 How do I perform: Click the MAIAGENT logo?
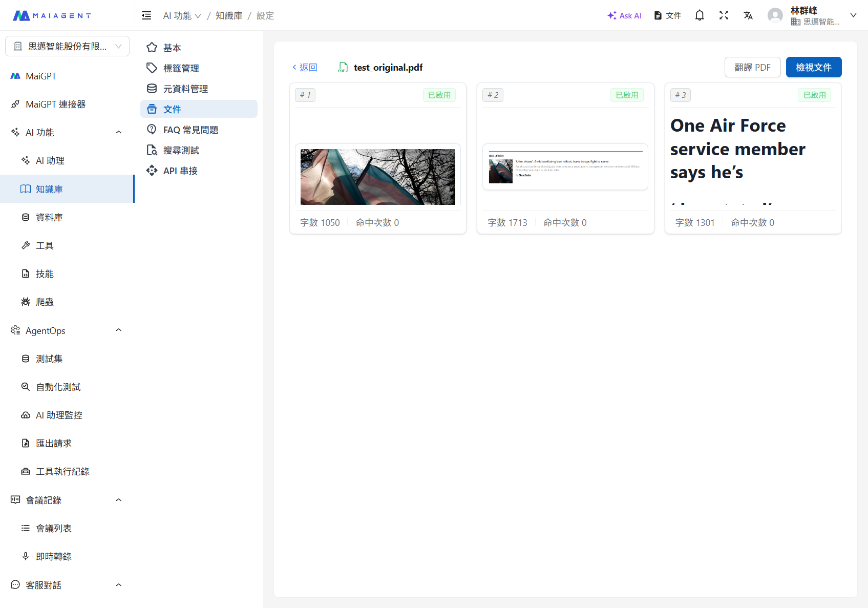point(52,15)
